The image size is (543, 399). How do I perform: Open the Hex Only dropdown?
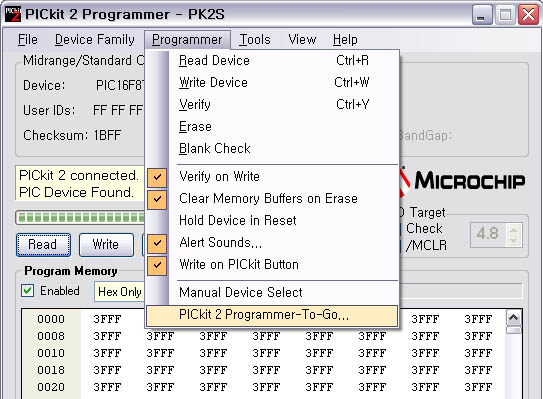tap(119, 292)
